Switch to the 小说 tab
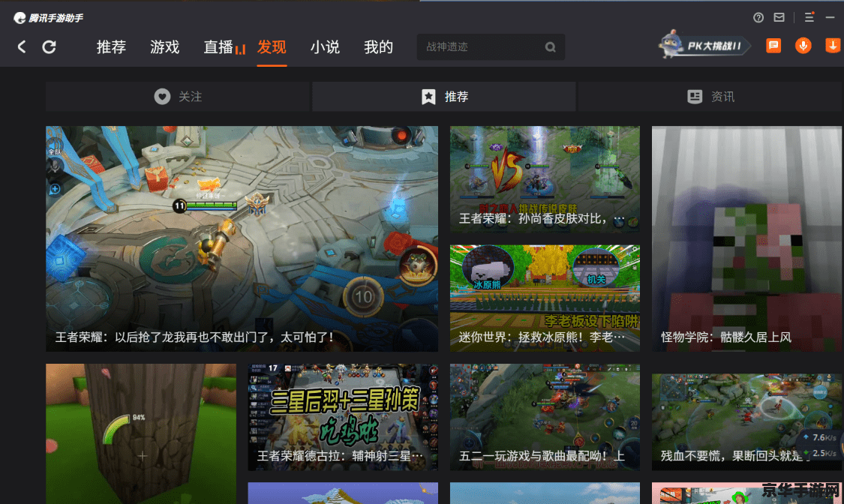Viewport: 844px width, 504px height. [325, 46]
